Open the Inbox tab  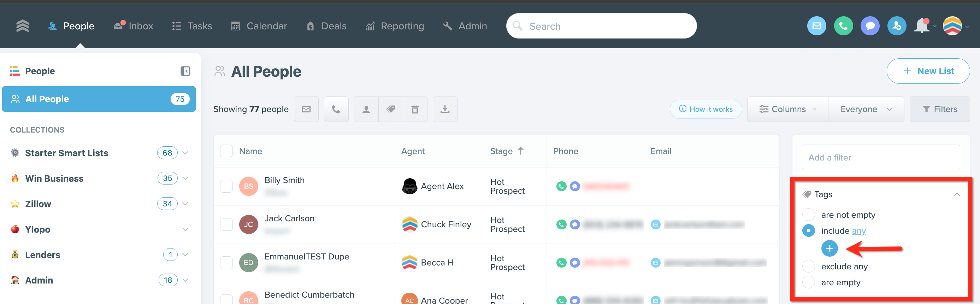pos(134,26)
